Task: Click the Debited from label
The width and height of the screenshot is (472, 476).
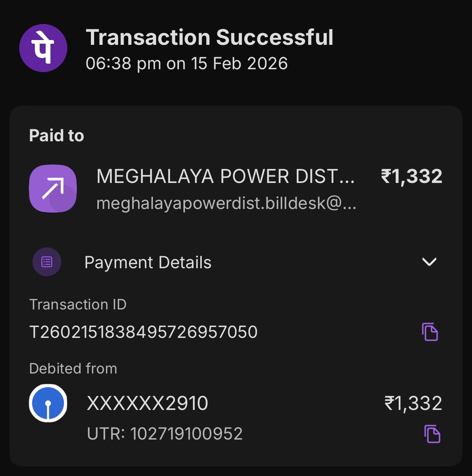Action: pos(73,369)
